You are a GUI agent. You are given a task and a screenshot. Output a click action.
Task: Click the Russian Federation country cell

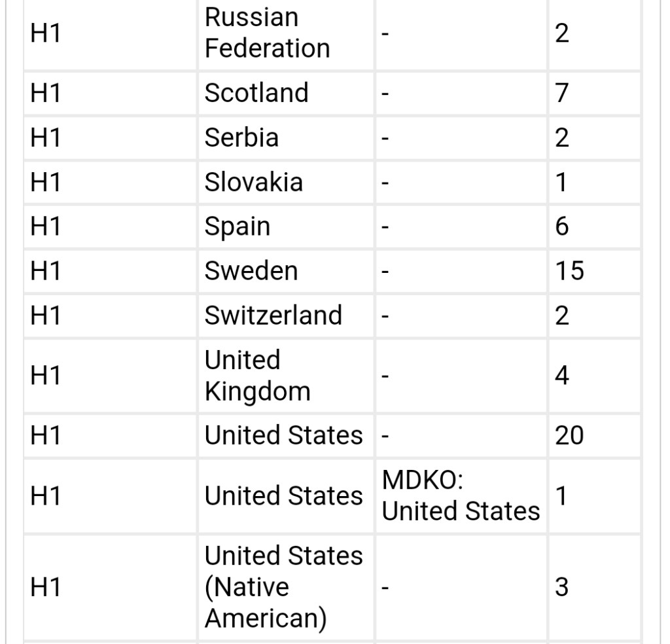[267, 33]
